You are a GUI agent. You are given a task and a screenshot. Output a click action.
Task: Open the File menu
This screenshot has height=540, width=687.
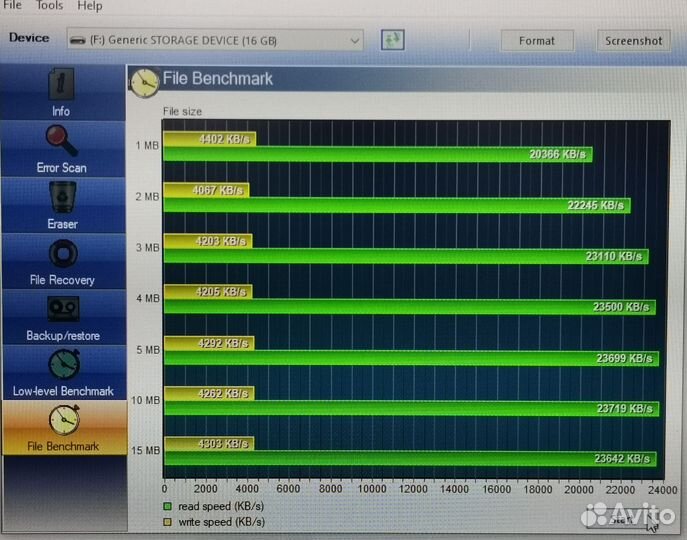(13, 6)
